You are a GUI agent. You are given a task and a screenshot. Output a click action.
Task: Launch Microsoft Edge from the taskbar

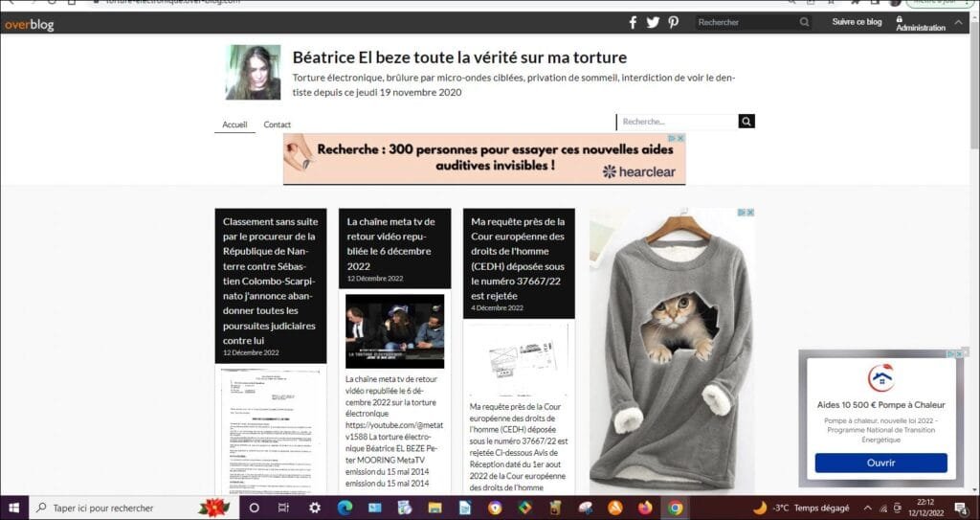pos(345,508)
